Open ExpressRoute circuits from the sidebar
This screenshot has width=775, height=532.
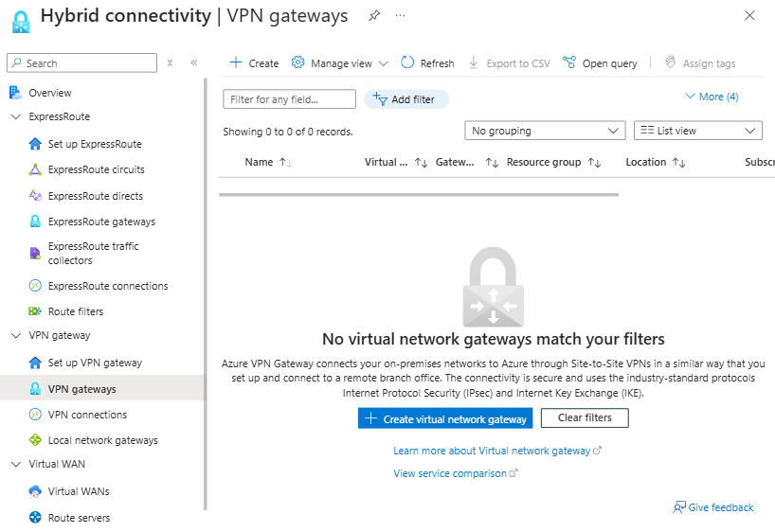click(x=96, y=170)
